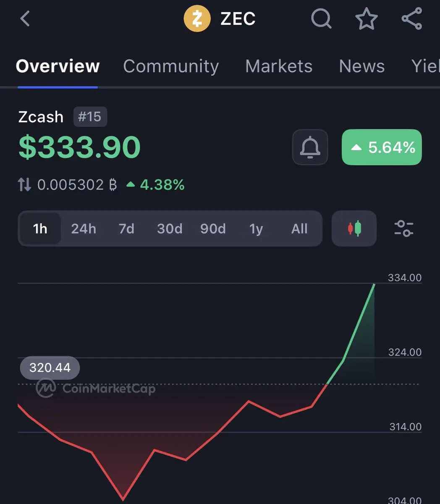Image resolution: width=440 pixels, height=504 pixels.
Task: Select the 1h chart range
Action: pos(40,228)
